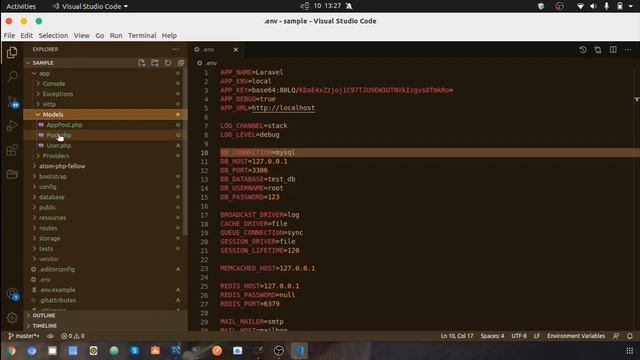Open the File menu

pyautogui.click(x=9, y=36)
